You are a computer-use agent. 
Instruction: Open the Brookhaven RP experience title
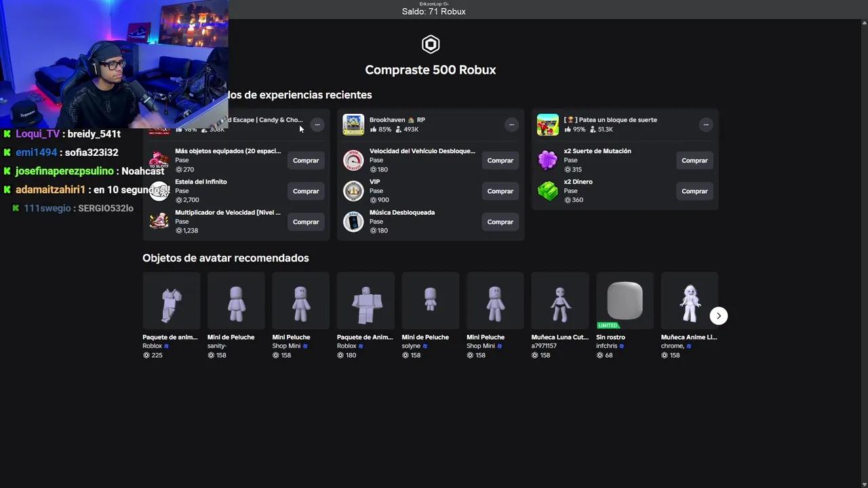[397, 120]
